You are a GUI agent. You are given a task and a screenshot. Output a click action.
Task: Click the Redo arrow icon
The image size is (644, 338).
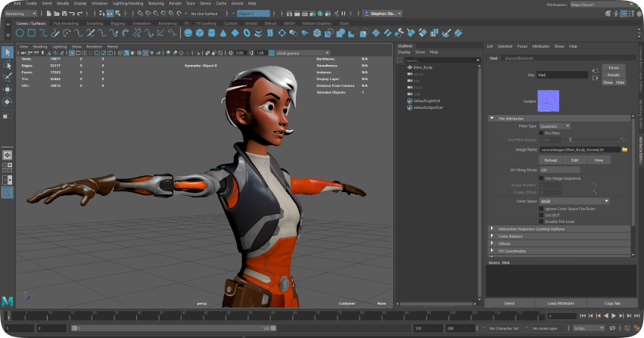79,14
